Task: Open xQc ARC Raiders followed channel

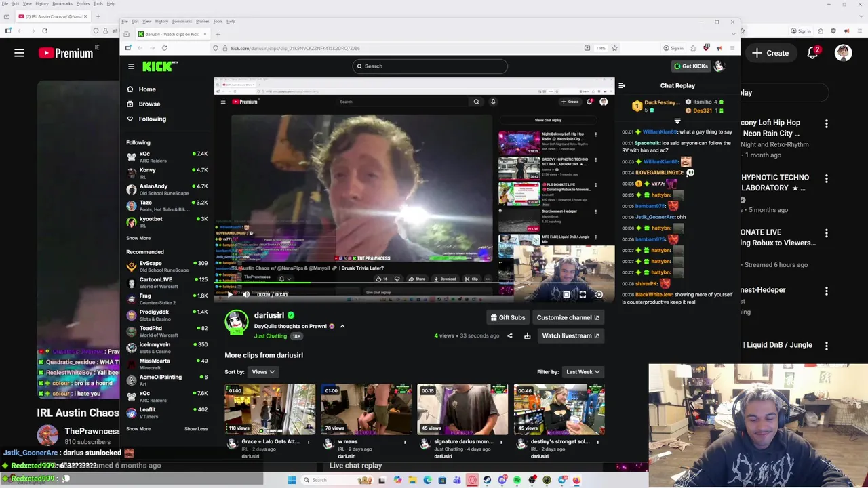Action: pos(167,157)
